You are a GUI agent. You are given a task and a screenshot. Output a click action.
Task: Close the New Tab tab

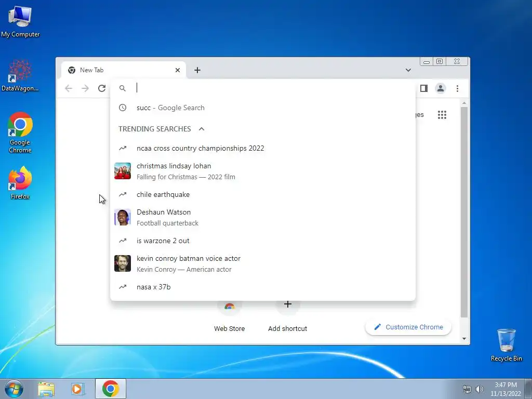[x=178, y=70]
